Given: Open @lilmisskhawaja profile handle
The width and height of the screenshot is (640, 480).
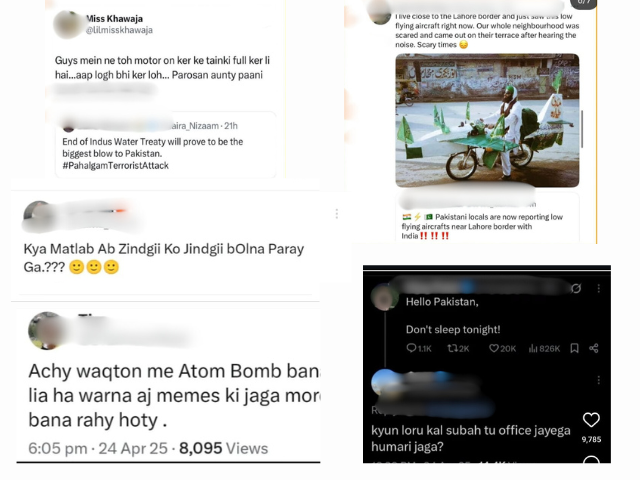Looking at the screenshot, I should [119, 30].
